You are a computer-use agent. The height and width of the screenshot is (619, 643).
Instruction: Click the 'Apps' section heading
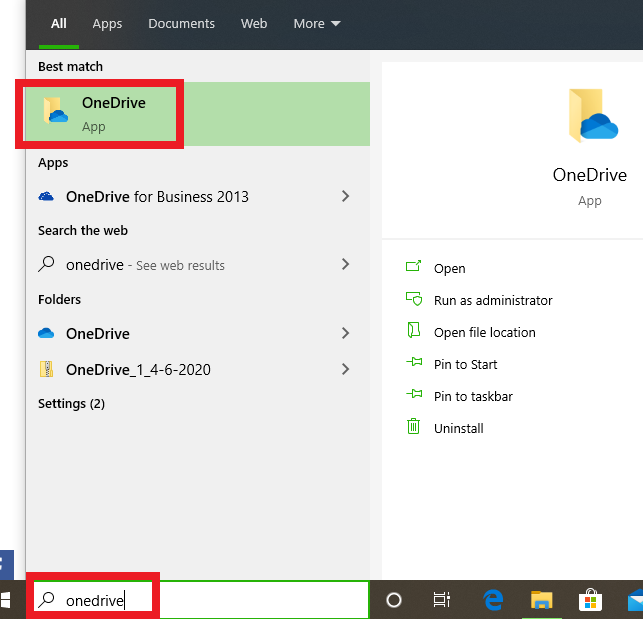[x=53, y=163]
